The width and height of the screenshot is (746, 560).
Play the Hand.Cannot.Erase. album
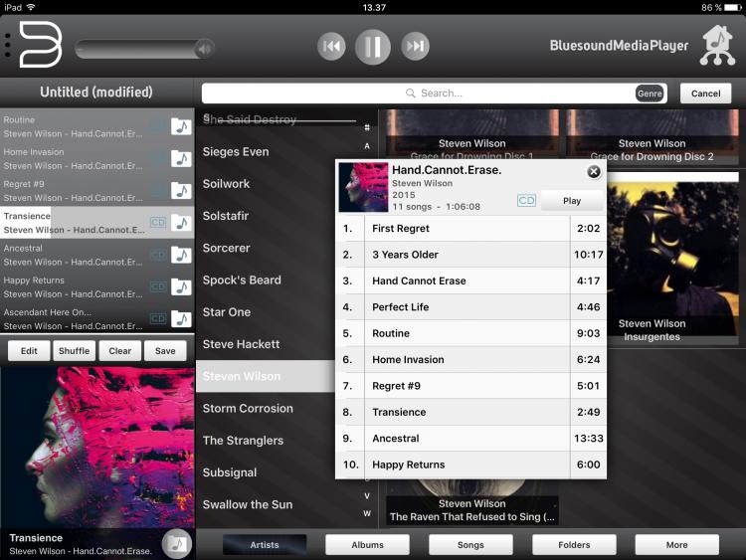point(572,201)
